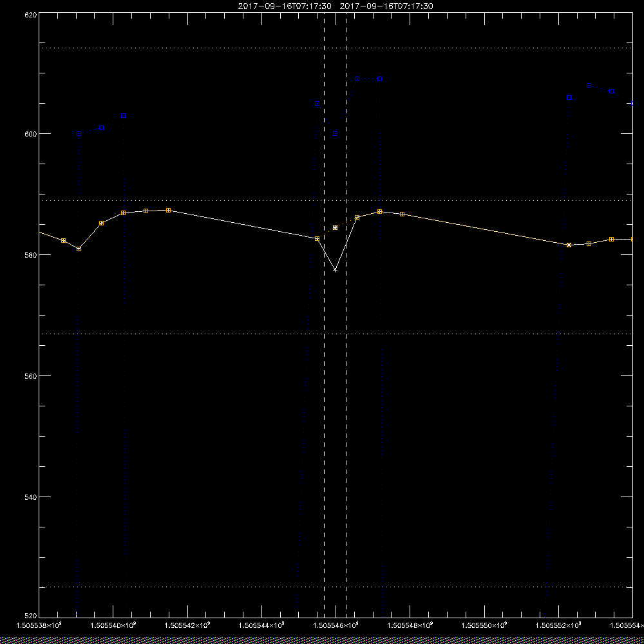Click the x-axis label 1.505548×10⁹
The image size is (644, 644).
(x=411, y=625)
